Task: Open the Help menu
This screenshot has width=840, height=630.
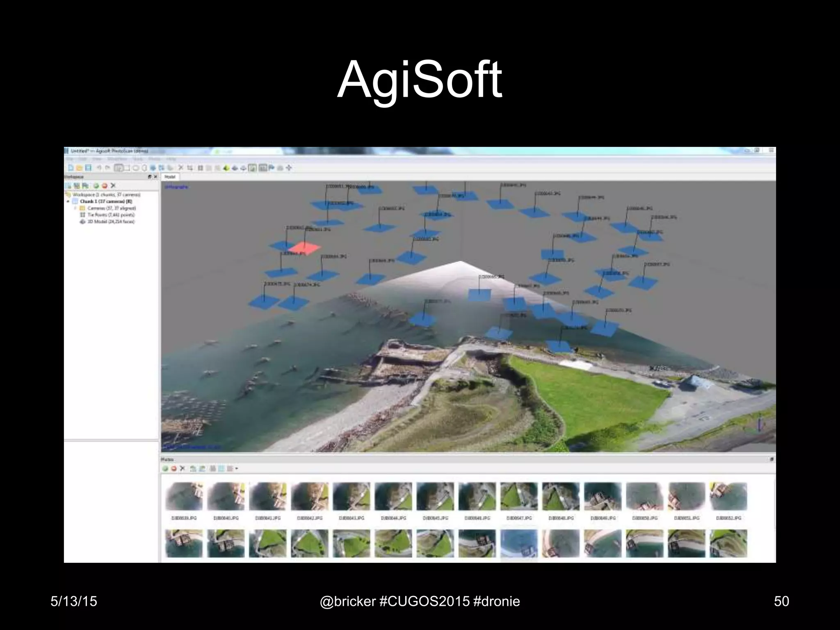Action: [171, 159]
